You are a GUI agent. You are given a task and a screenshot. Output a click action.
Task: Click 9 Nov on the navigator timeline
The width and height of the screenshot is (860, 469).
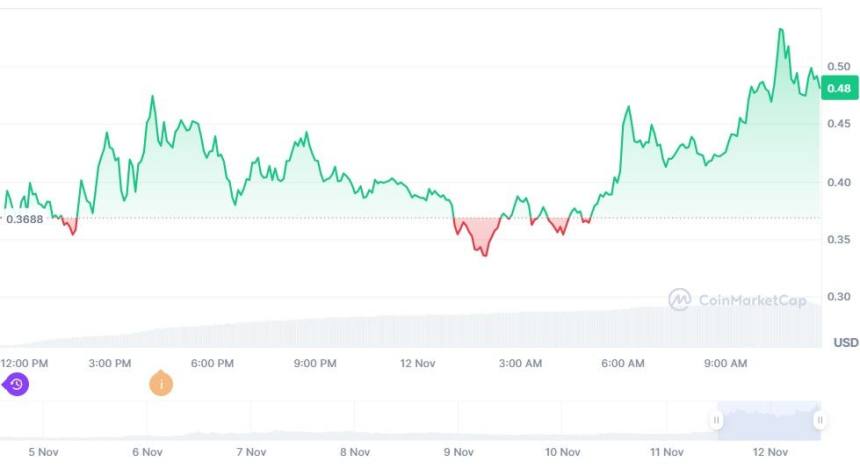click(x=459, y=452)
